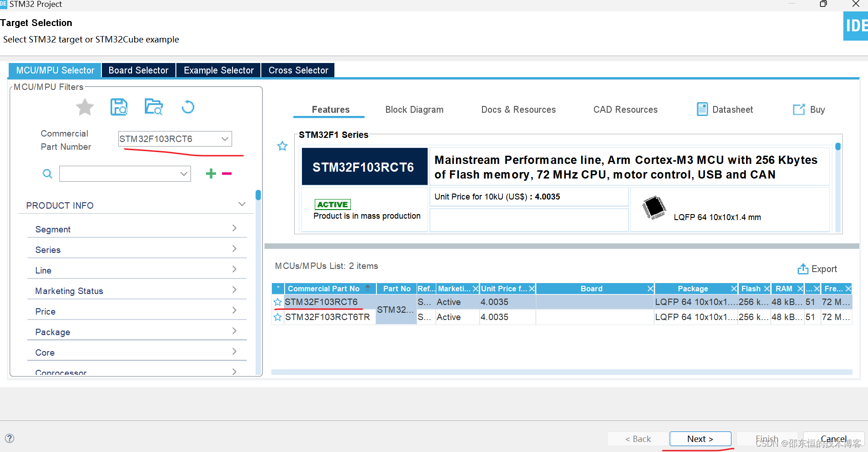Open Docs & Resources tab
Viewport: 868px width, 452px height.
click(x=519, y=110)
